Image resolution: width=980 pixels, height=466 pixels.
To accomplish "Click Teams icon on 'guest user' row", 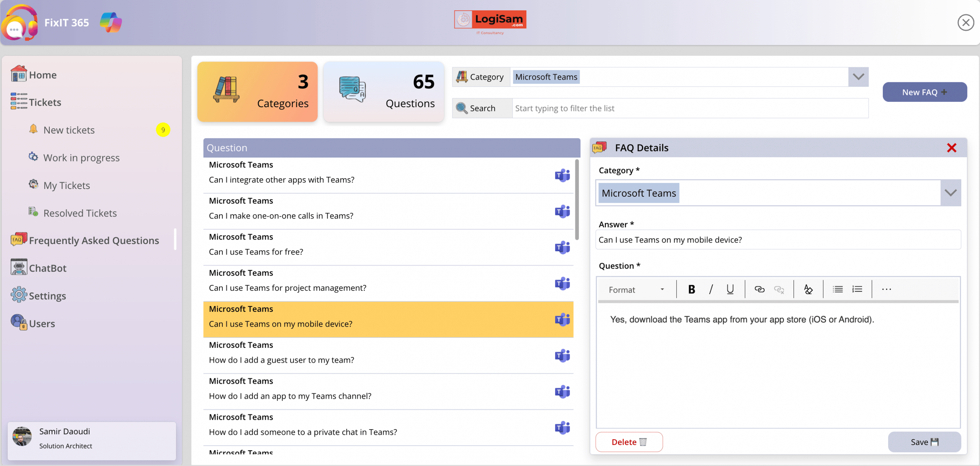I will click(x=562, y=355).
